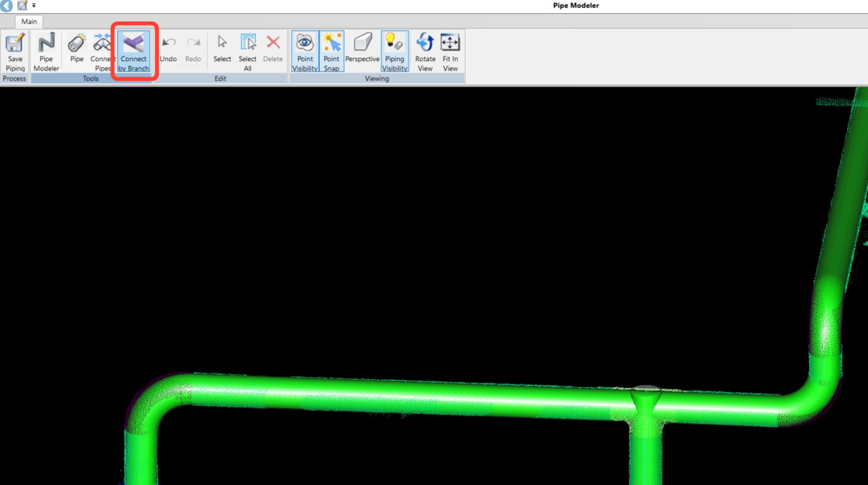Open the Main ribbon tab
The height and width of the screenshot is (485, 868).
29,22
